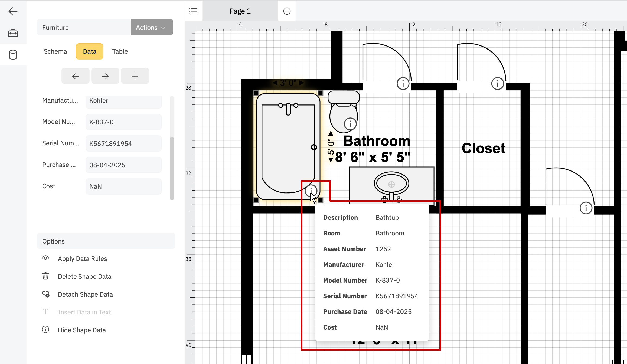Screen dimensions: 627x364
Task: Go to previous record with left arrow
Action: [x=75, y=76]
